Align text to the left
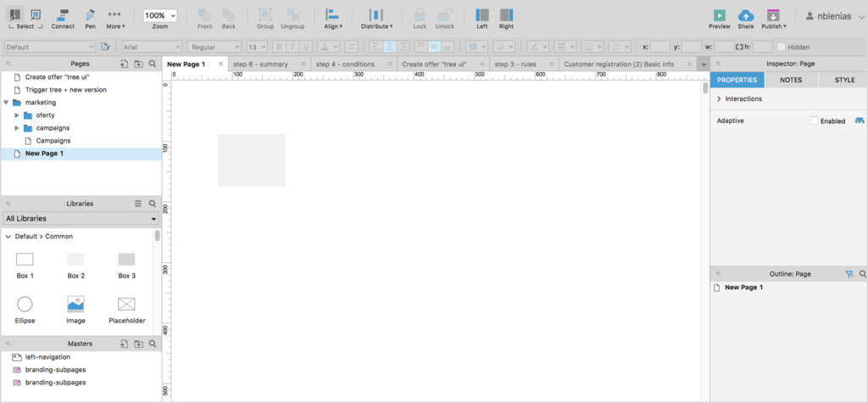This screenshot has width=868, height=403. point(376,48)
